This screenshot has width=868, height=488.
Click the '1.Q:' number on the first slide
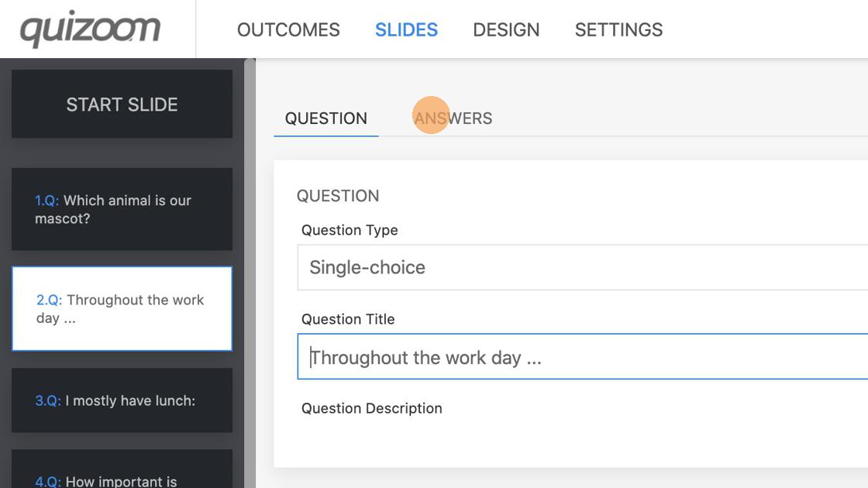46,201
